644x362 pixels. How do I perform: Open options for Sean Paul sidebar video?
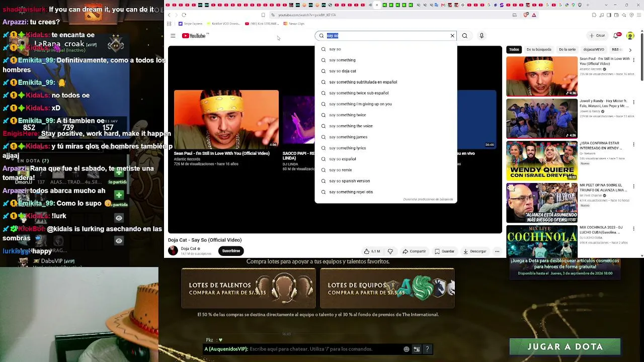click(x=633, y=59)
